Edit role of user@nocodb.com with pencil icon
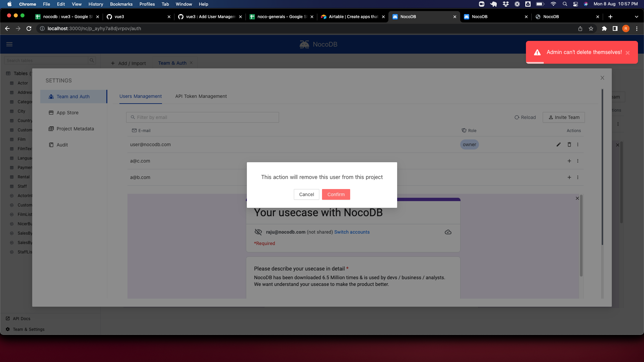644x362 pixels. tap(558, 144)
